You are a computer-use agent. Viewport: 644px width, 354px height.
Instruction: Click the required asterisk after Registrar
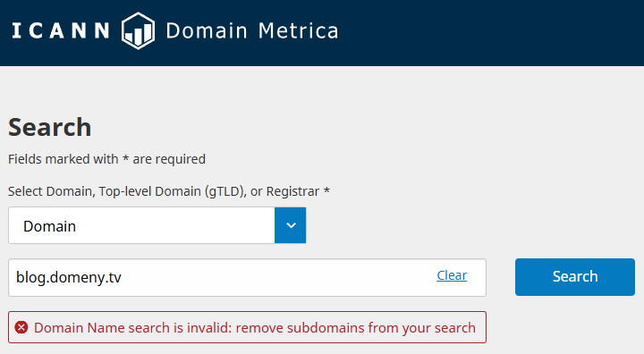coord(326,190)
